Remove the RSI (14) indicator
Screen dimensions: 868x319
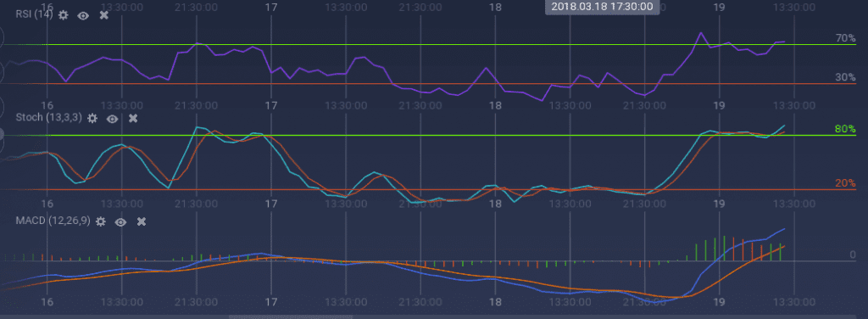coord(103,15)
